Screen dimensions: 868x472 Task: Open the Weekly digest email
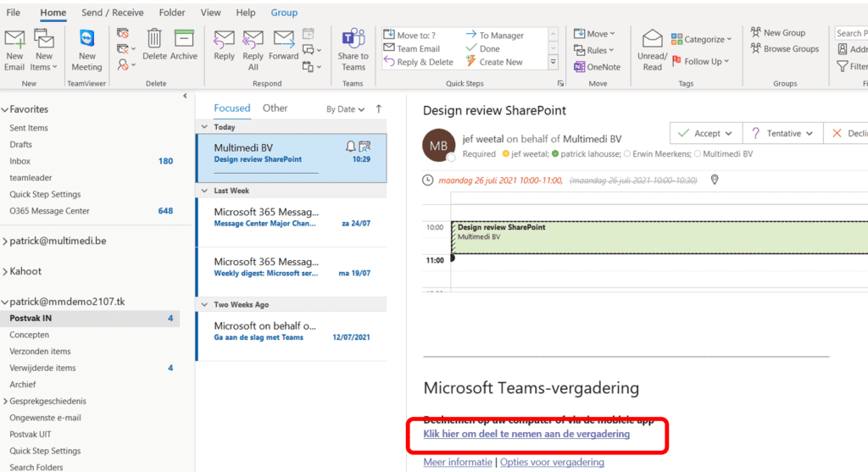coord(292,272)
